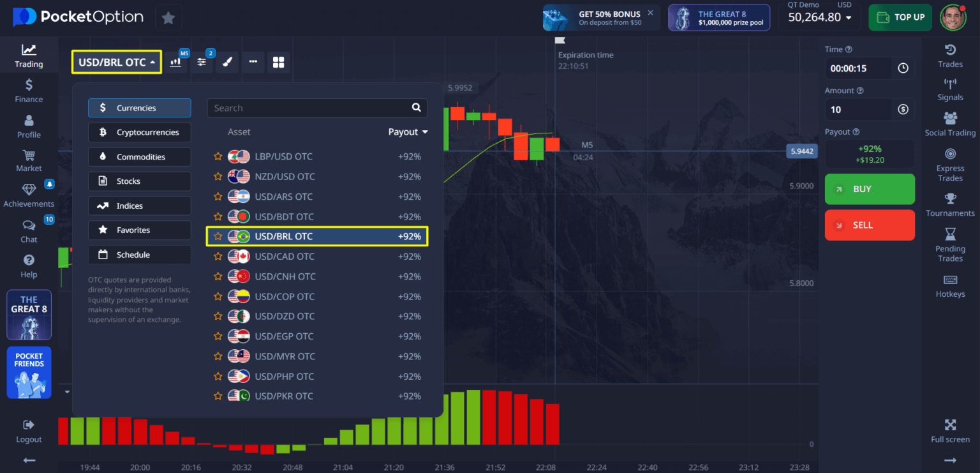
Task: Open the multi-chart grid layout icon
Action: [x=278, y=62]
